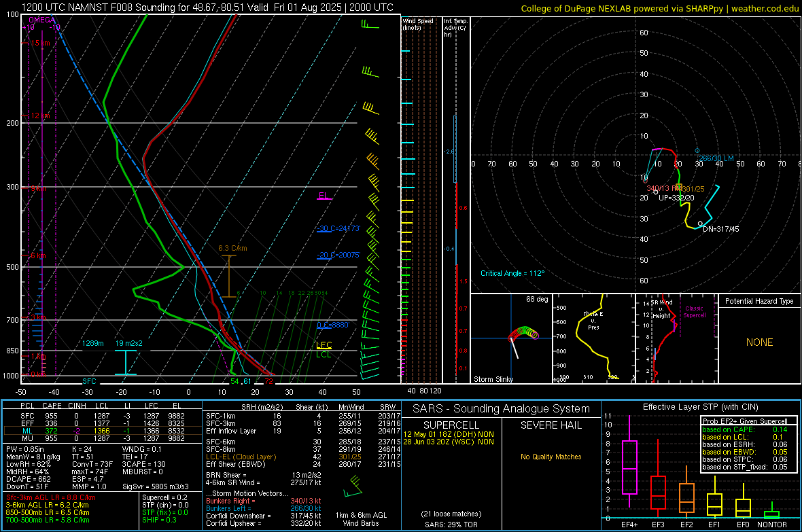This screenshot has width=802, height=532.
Task: Click the 'Effective Layer STP (with CIN)' title
Action: (x=700, y=407)
